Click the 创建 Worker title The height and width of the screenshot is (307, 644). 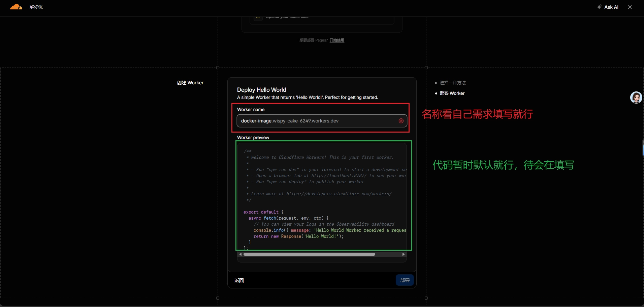(x=190, y=83)
